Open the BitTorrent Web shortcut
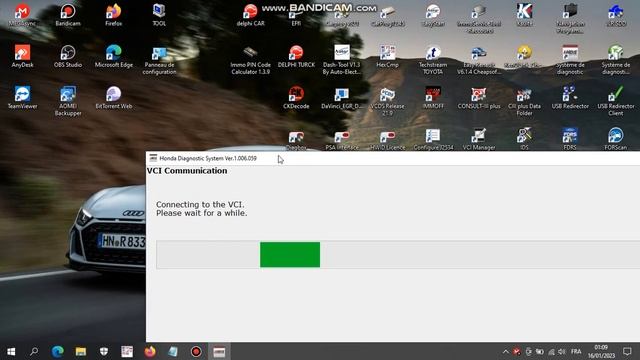This screenshot has height=360, width=640. [x=113, y=98]
